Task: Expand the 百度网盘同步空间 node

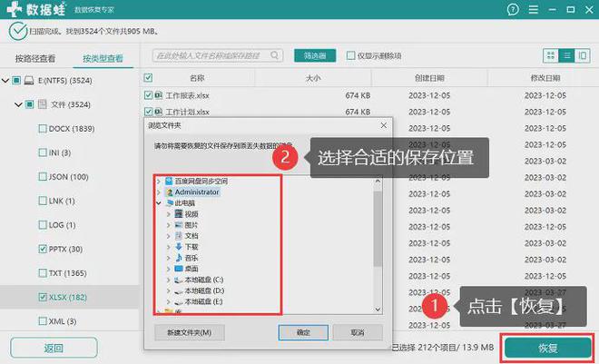Action: tap(159, 181)
